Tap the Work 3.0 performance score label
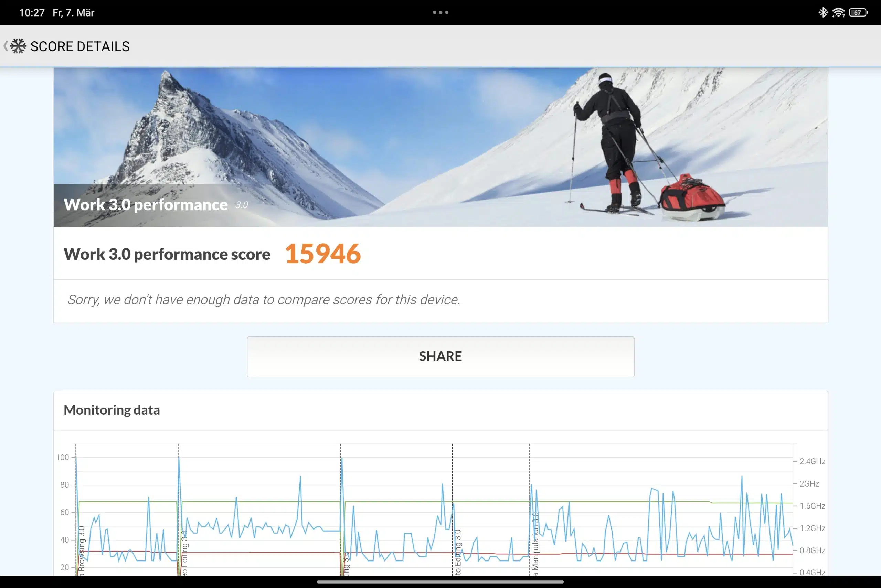The image size is (881, 588). point(167,254)
